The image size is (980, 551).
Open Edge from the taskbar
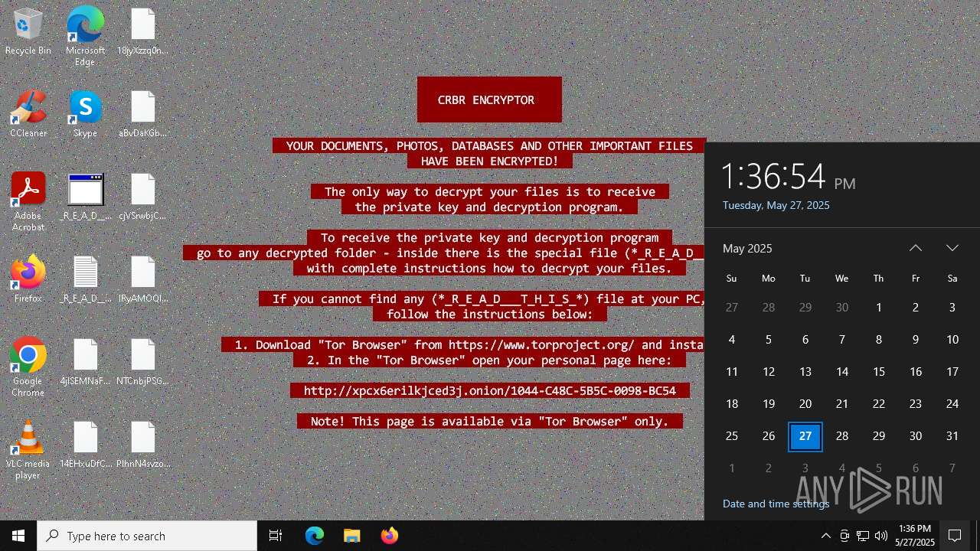[x=315, y=536]
